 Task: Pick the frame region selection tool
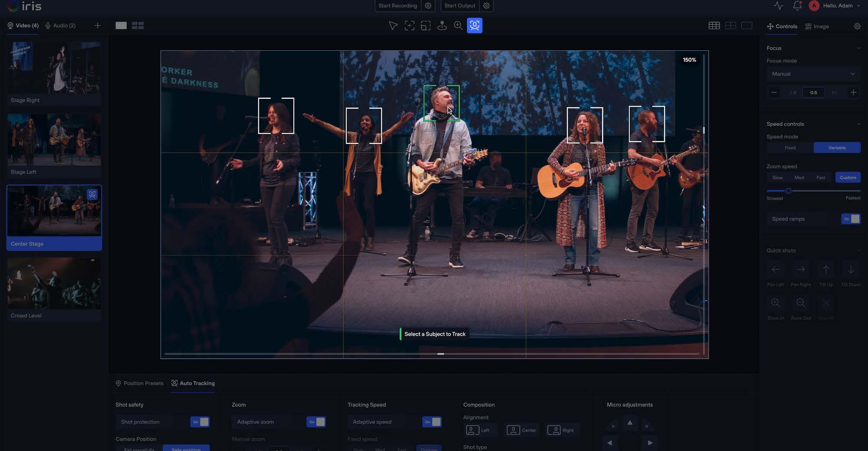click(x=426, y=26)
